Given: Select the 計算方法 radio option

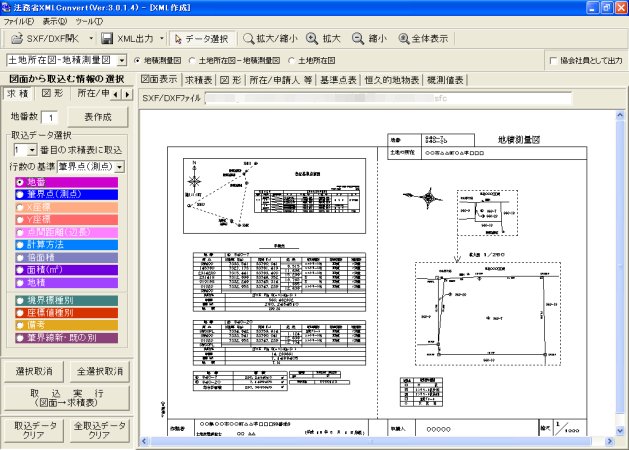Looking at the screenshot, I should tap(20, 245).
